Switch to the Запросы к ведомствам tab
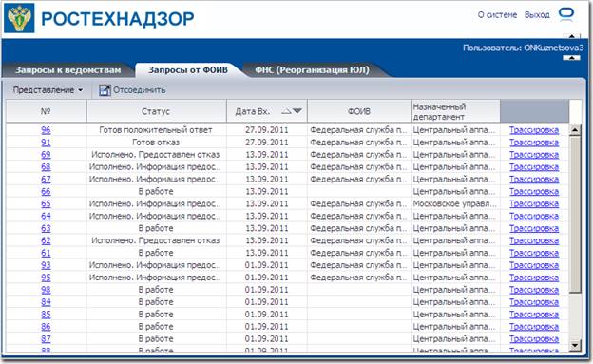 coord(67,70)
